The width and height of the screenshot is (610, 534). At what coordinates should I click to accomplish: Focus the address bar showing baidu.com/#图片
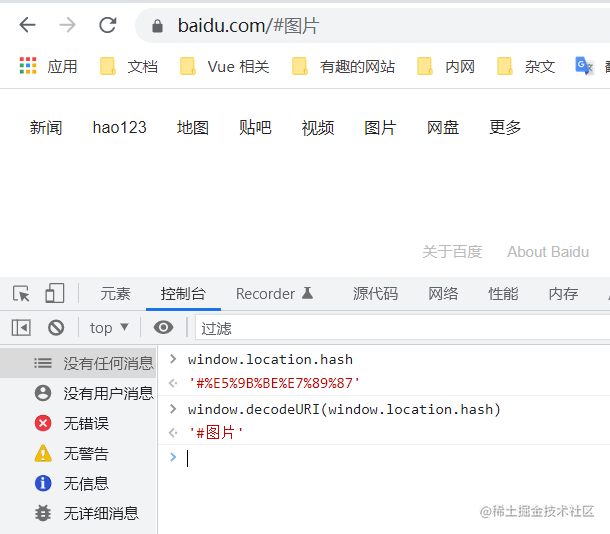click(x=373, y=26)
